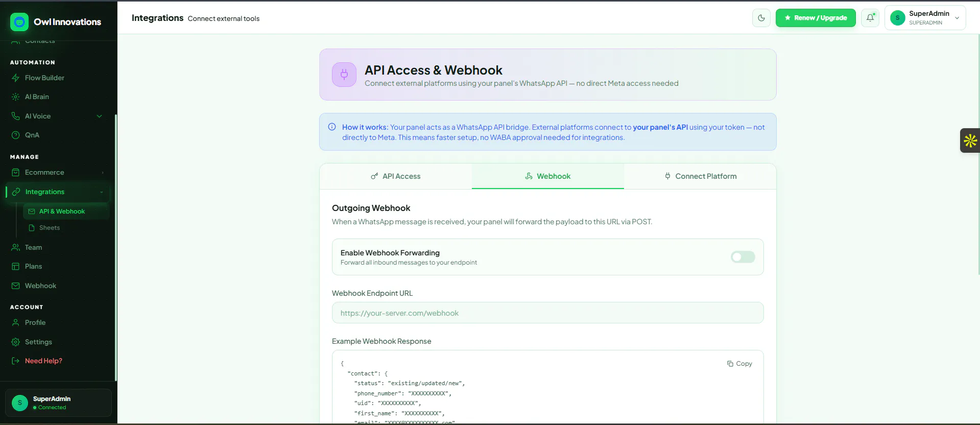The height and width of the screenshot is (425, 980).
Task: Expand the AI Voice submenu chevron
Action: coord(100,116)
